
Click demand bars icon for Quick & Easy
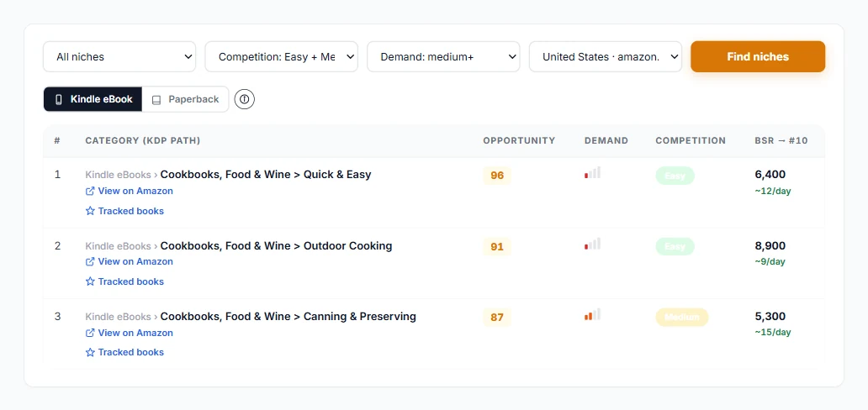pyautogui.click(x=592, y=173)
